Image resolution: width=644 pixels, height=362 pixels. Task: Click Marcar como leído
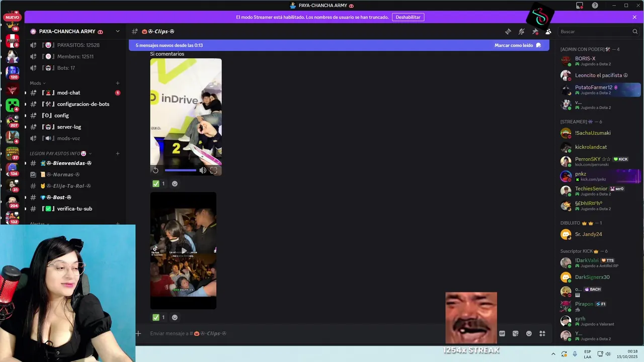pos(517,45)
